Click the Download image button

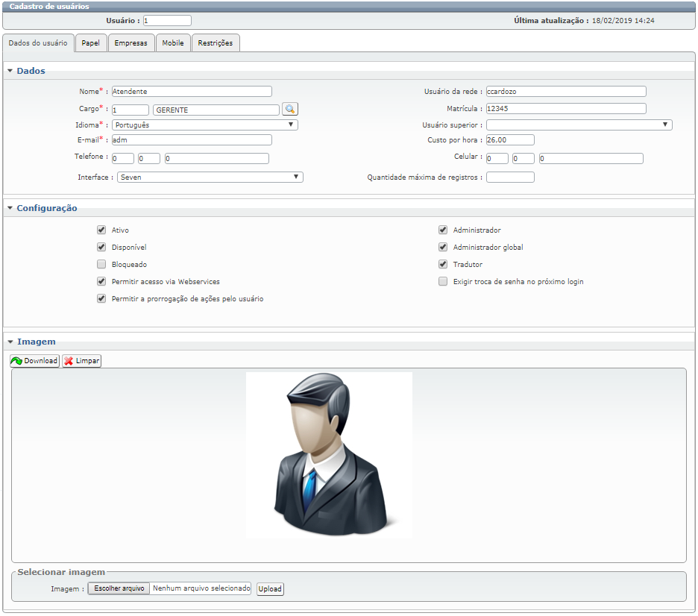[x=35, y=360]
